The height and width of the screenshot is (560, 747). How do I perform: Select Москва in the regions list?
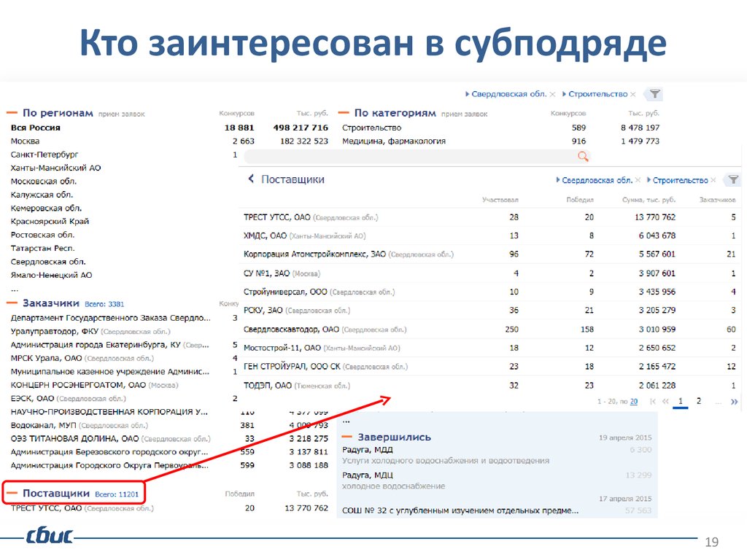click(26, 141)
